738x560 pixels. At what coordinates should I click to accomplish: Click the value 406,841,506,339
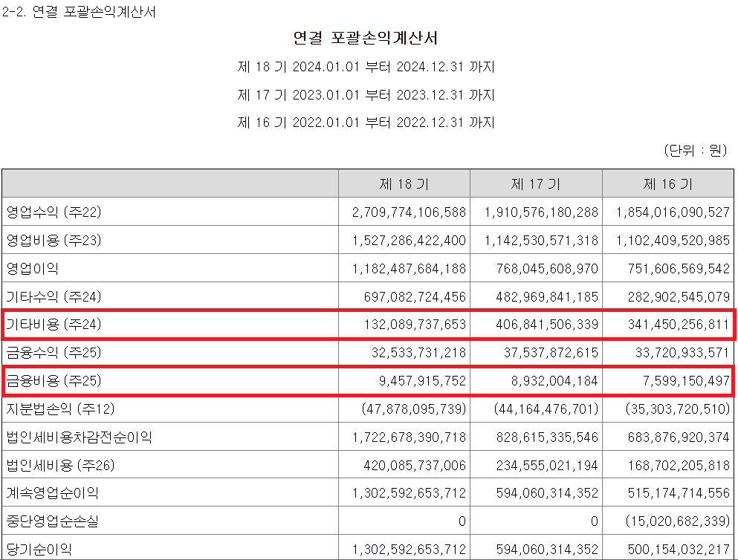[547, 325]
